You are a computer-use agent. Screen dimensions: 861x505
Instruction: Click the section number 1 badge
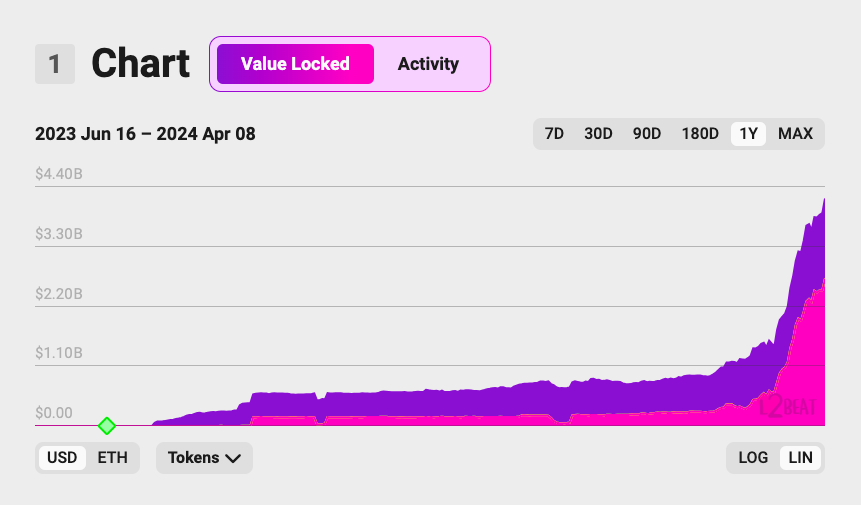click(x=55, y=64)
